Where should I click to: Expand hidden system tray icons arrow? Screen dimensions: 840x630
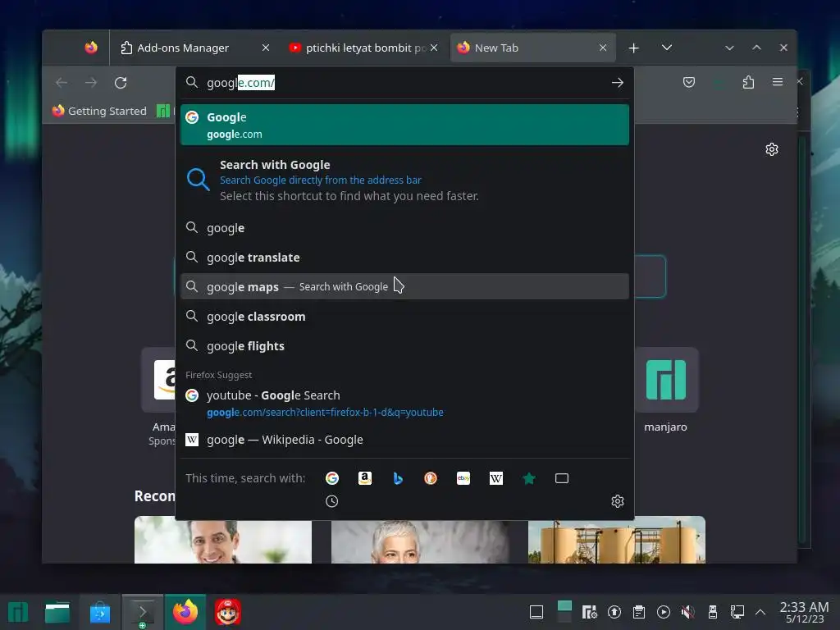point(760,612)
